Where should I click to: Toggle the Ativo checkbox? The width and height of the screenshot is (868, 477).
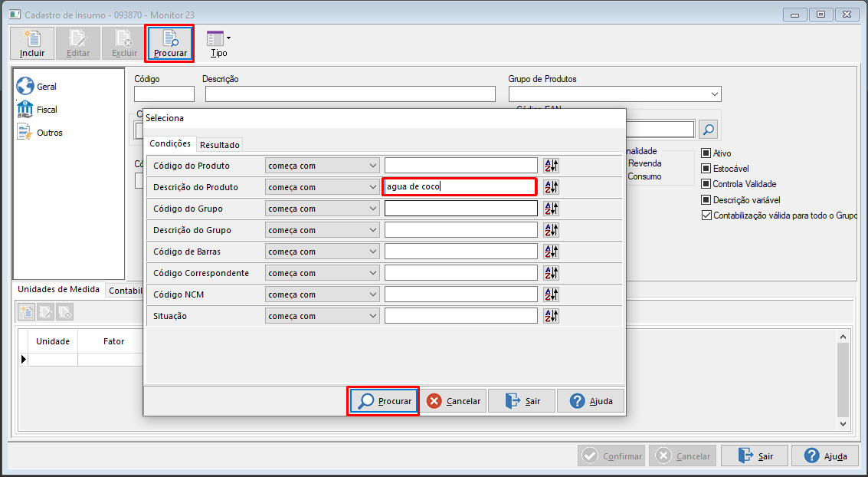point(706,153)
